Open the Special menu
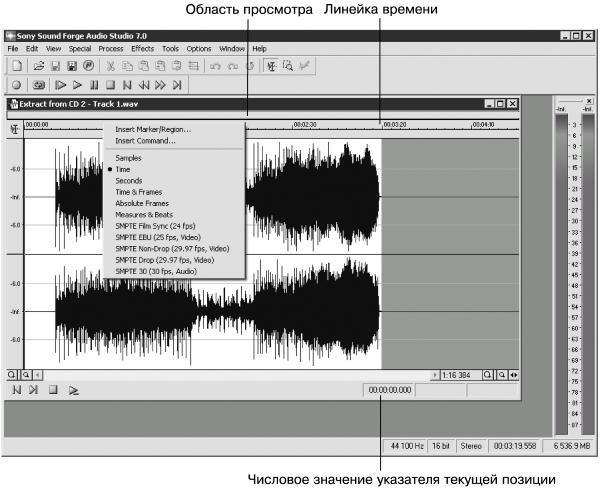Image resolution: width=600 pixels, height=489 pixels. (80, 49)
